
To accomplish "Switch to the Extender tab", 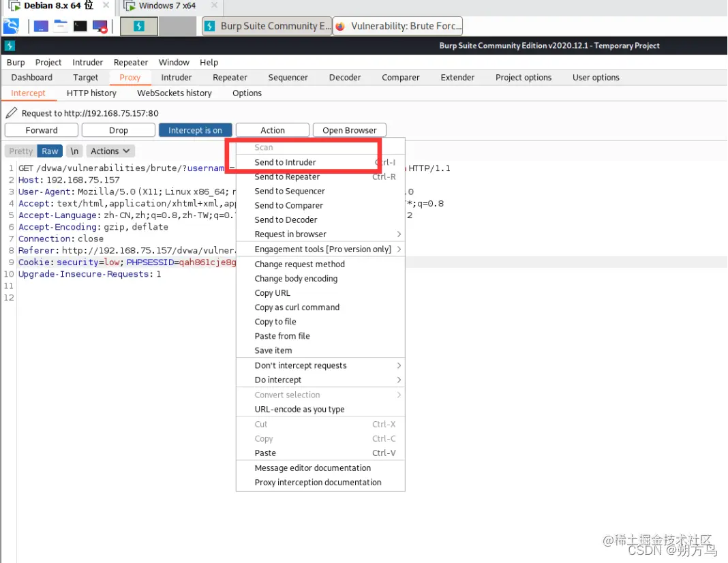I will [x=457, y=78].
